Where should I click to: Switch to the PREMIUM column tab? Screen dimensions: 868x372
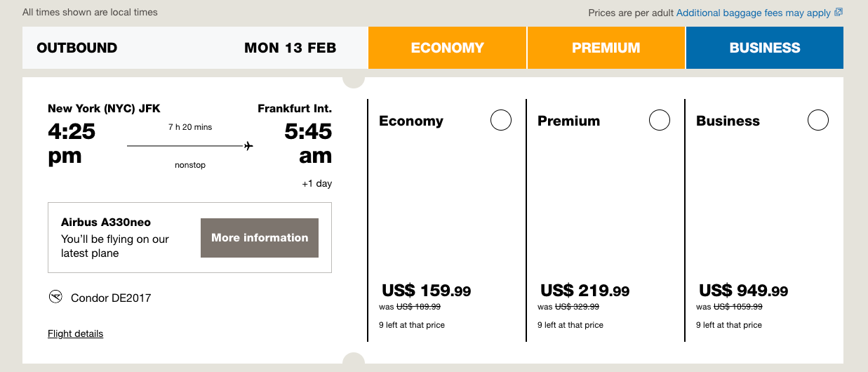pyautogui.click(x=606, y=48)
